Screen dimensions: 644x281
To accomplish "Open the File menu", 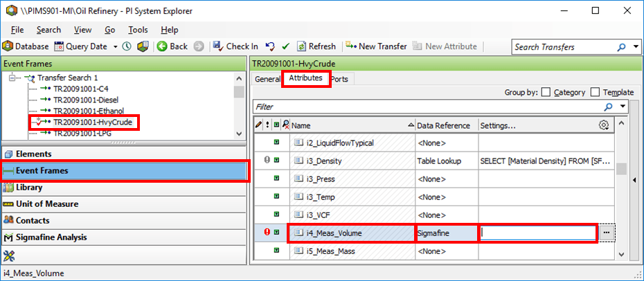I will click(x=17, y=30).
